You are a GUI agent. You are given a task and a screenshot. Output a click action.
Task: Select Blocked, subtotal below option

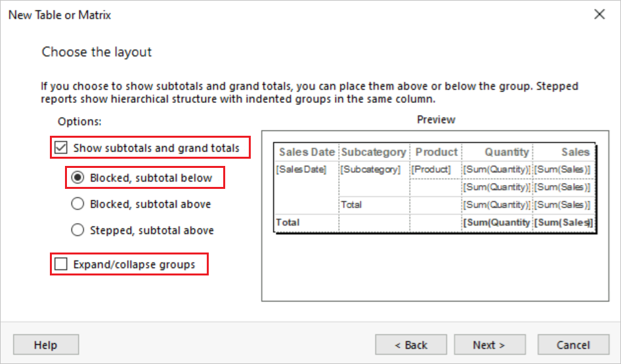pos(77,178)
